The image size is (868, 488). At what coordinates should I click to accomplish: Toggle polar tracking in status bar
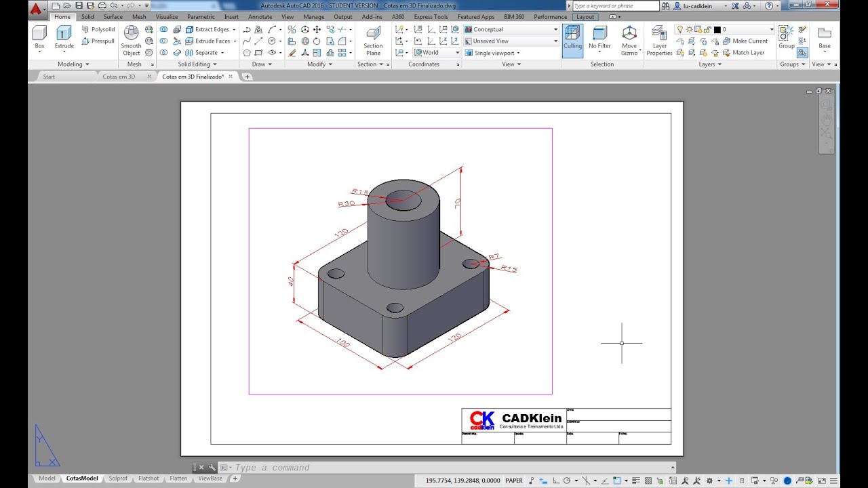click(x=567, y=481)
